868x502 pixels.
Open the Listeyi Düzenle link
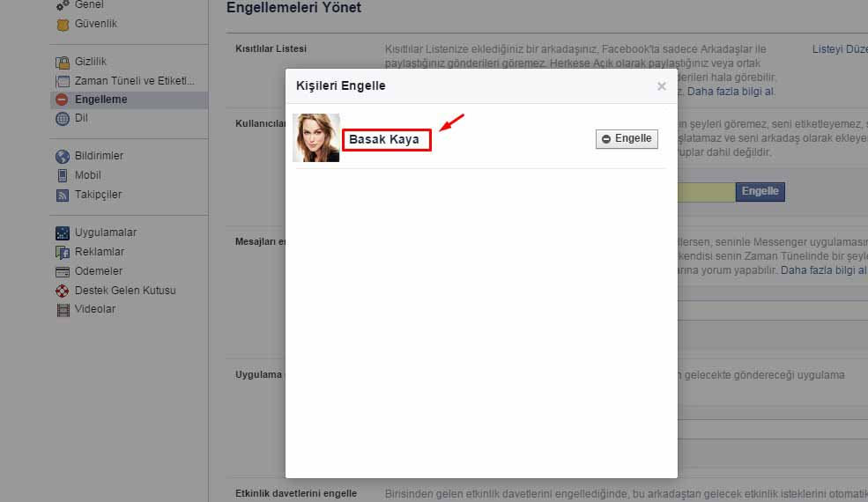click(x=839, y=49)
